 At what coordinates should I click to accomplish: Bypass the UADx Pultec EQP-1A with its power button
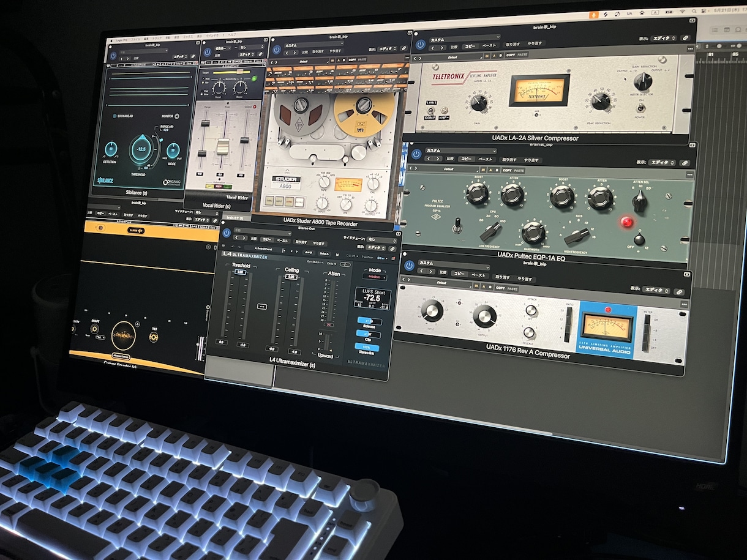coord(416,154)
